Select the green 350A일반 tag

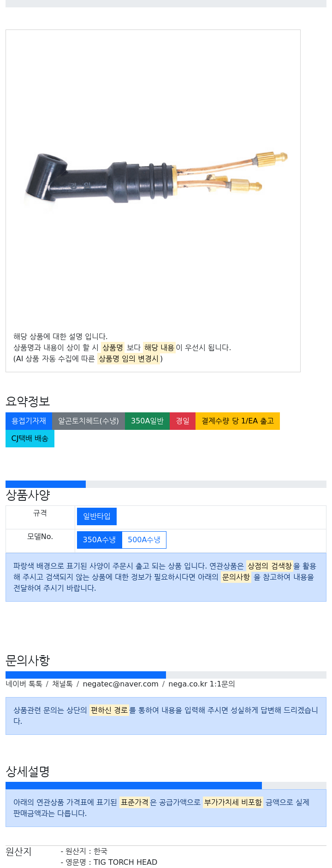pos(147,421)
